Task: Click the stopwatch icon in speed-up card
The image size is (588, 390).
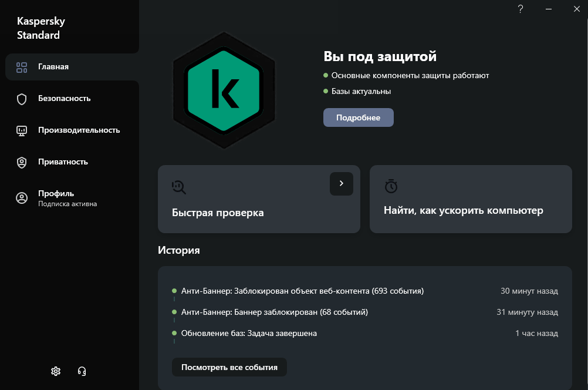Action: coord(391,186)
